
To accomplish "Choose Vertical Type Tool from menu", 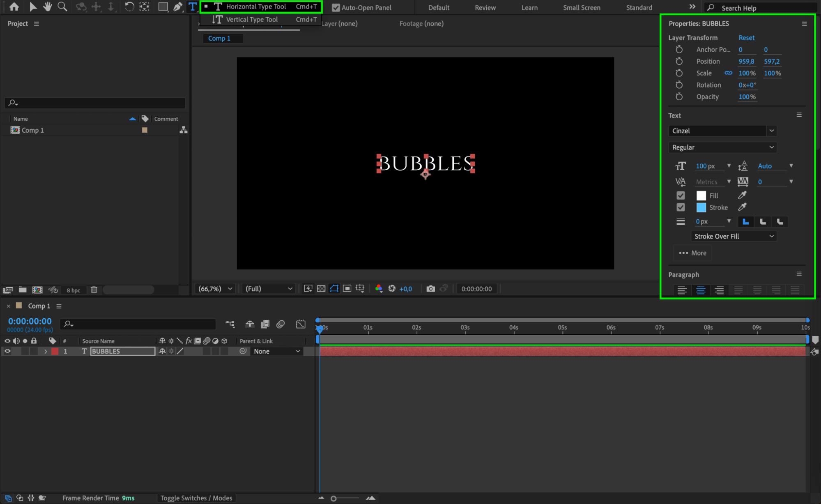I will tap(252, 19).
